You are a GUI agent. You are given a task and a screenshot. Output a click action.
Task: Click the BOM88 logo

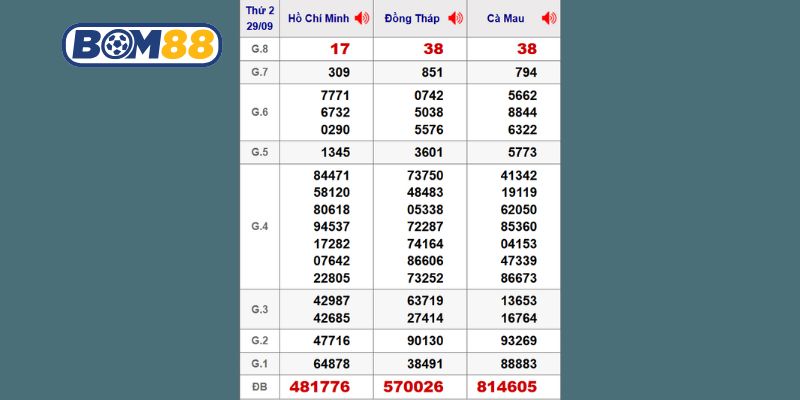tap(142, 45)
